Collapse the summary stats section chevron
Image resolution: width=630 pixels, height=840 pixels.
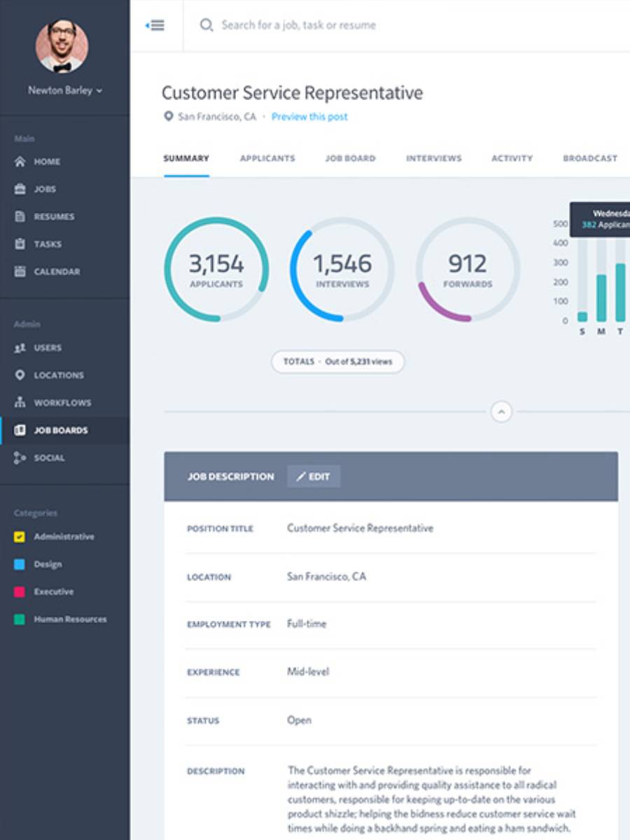click(x=501, y=412)
